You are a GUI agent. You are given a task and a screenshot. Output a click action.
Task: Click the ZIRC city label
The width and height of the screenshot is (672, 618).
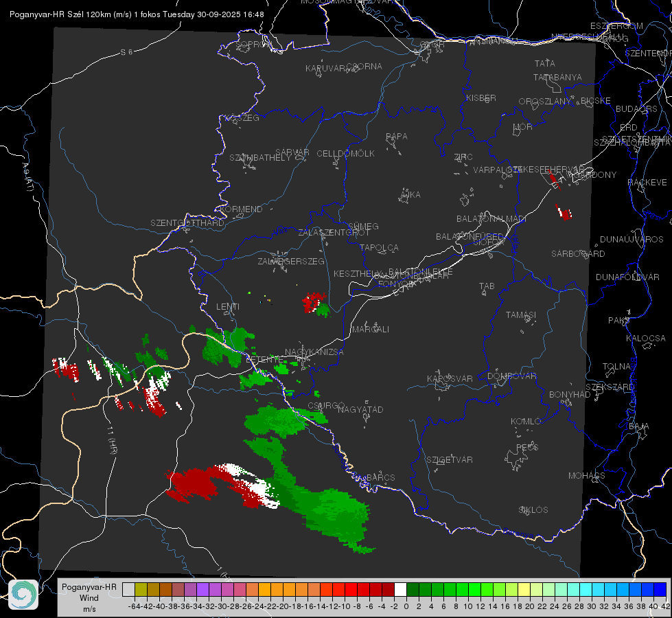[463, 157]
